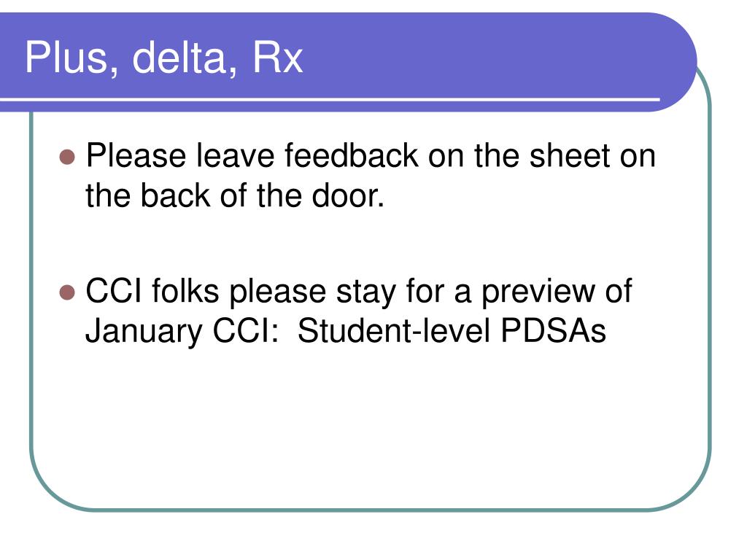Click the slide title 'Plus, delta, Rx'

(x=164, y=58)
